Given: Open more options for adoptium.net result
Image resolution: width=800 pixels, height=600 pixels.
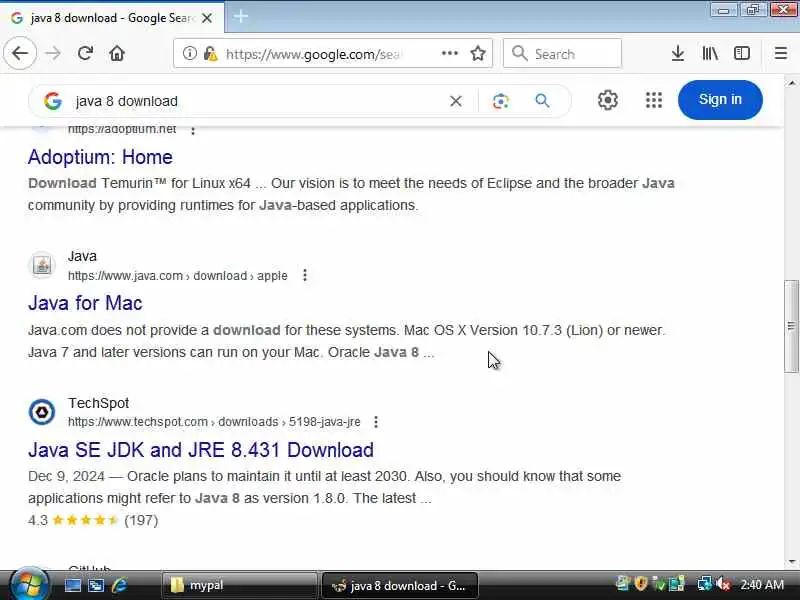Looking at the screenshot, I should click(193, 131).
